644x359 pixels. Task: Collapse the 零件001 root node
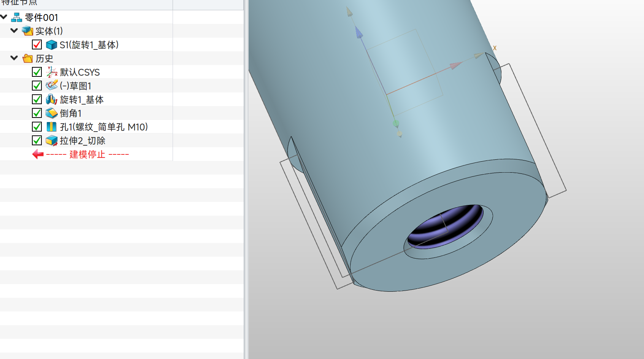4,17
